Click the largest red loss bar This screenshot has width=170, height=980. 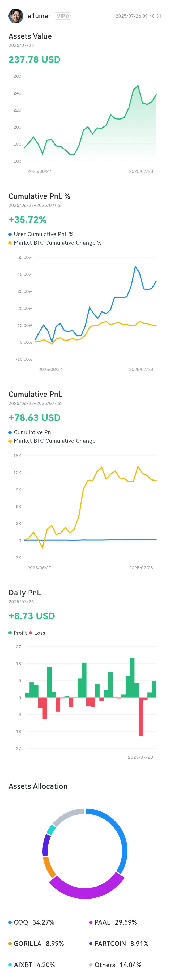[141, 716]
